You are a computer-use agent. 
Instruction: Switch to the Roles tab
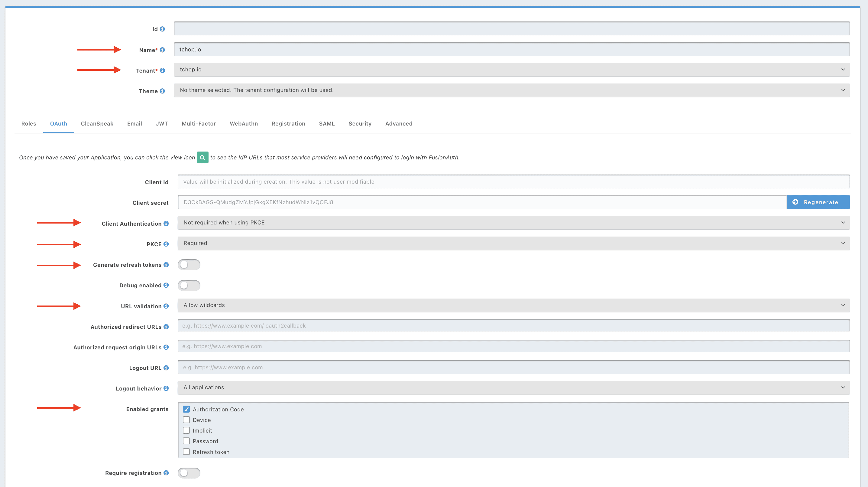tap(29, 123)
